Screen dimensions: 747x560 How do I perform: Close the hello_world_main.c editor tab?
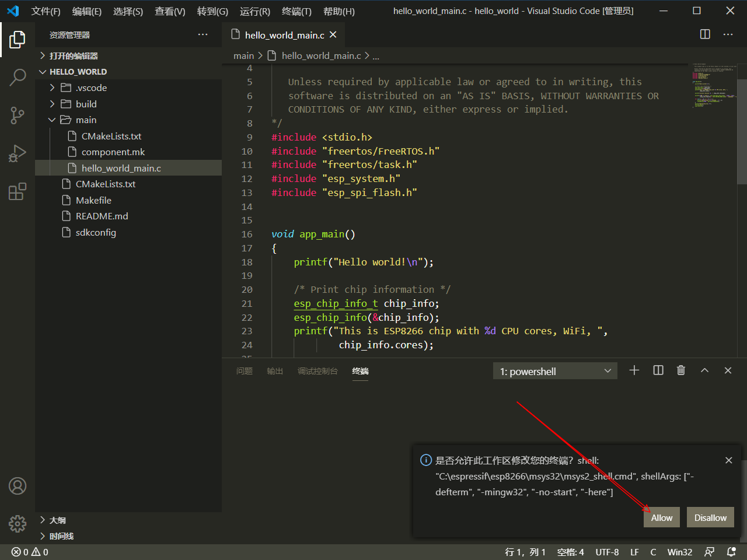pos(333,35)
